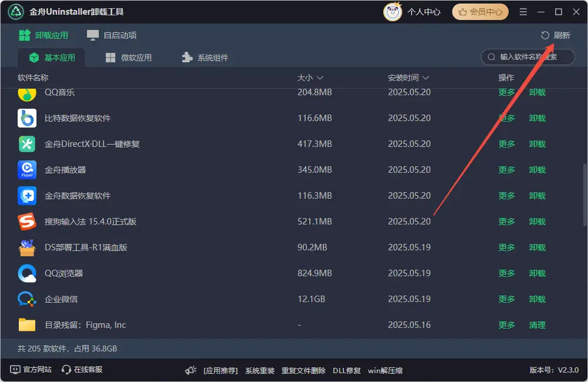Click the 在线客服 customer service headset icon
The width and height of the screenshot is (588, 382).
tap(65, 370)
